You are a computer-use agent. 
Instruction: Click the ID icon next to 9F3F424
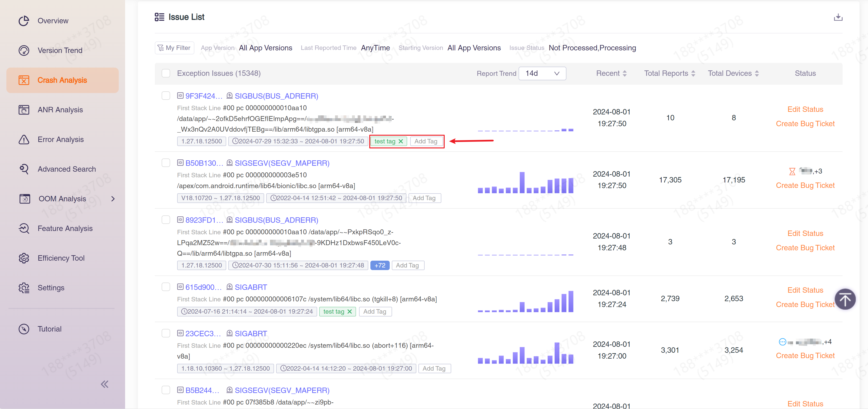(x=180, y=96)
